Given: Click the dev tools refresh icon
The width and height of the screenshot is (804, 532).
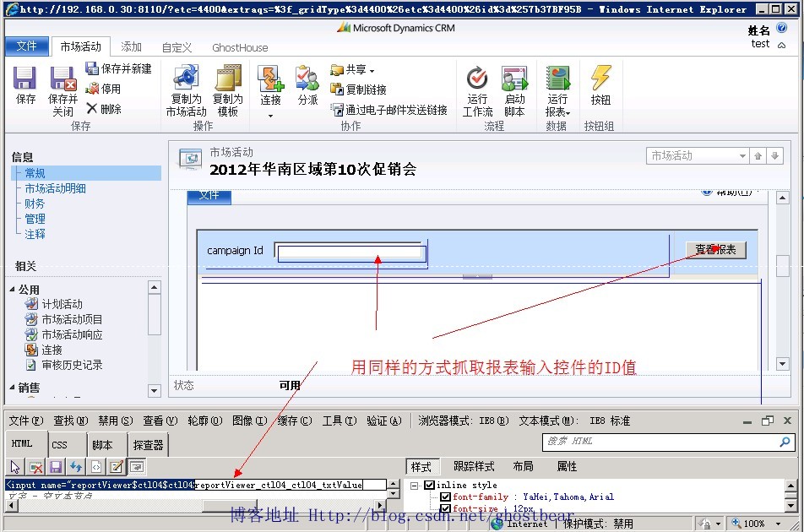Looking at the screenshot, I should click(76, 467).
